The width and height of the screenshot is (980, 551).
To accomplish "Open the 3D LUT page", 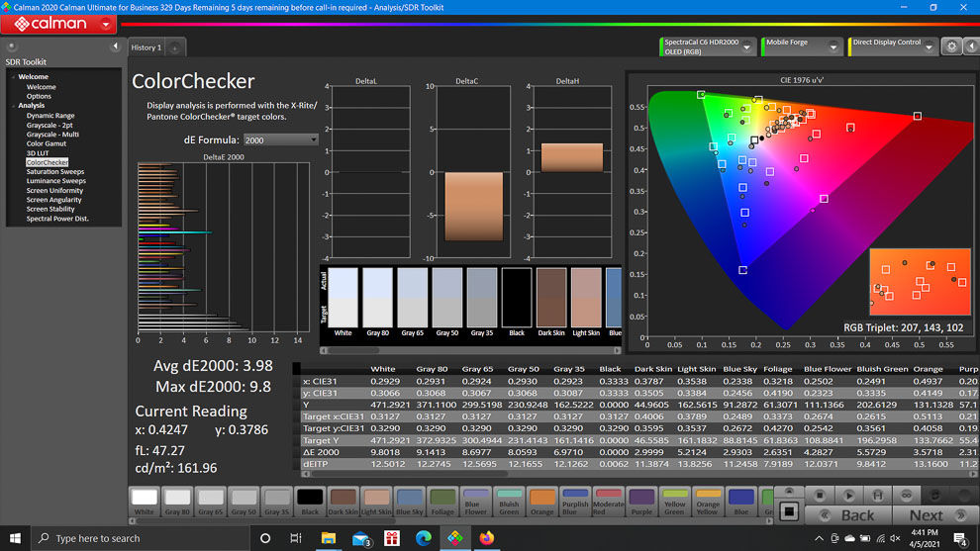I will coord(38,153).
